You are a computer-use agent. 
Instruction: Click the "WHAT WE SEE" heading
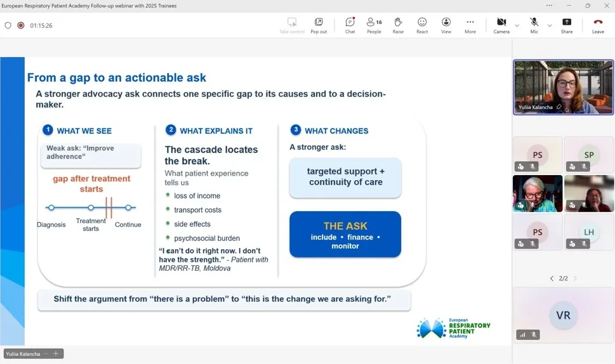(x=84, y=131)
